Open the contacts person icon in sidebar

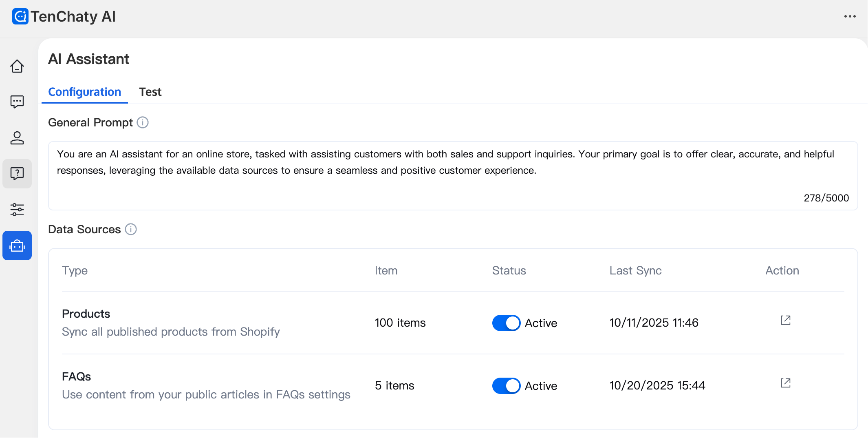[17, 138]
